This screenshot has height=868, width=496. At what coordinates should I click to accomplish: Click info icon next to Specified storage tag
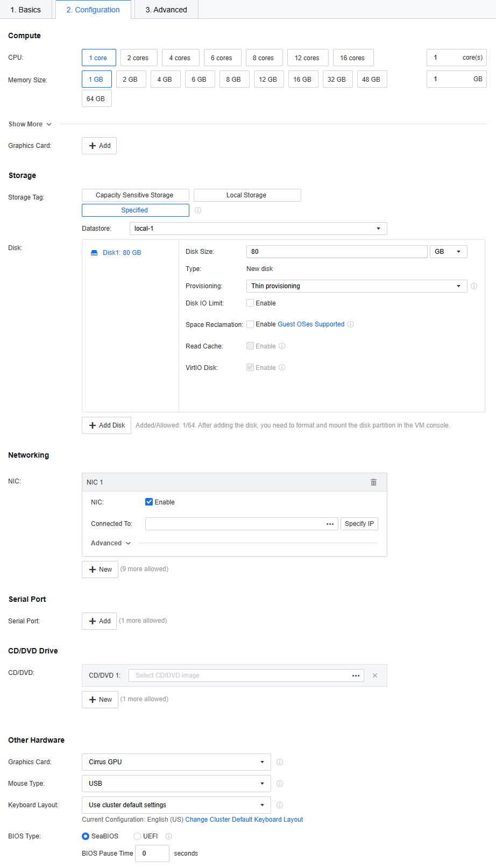click(x=198, y=210)
